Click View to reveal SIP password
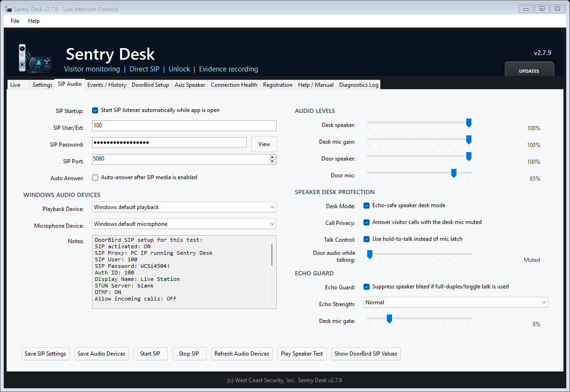This screenshot has width=570, height=392. click(264, 144)
